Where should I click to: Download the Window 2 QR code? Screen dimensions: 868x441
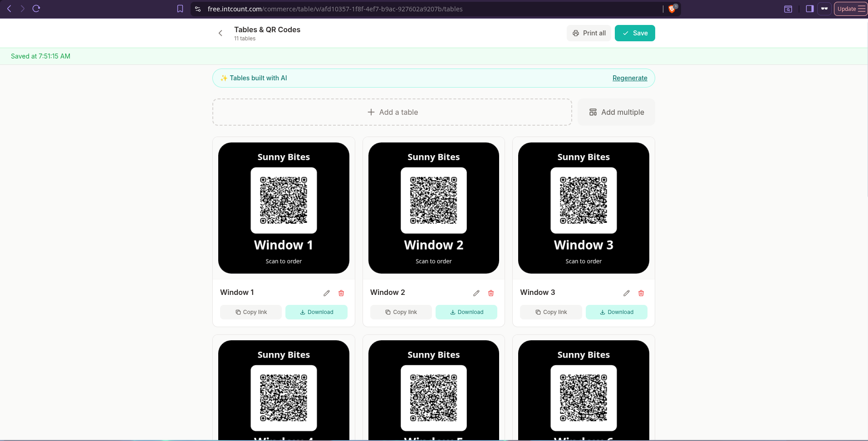click(466, 312)
